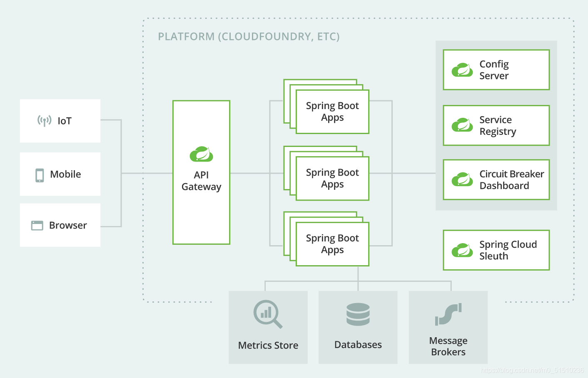Select the "Databases" text

click(x=358, y=345)
